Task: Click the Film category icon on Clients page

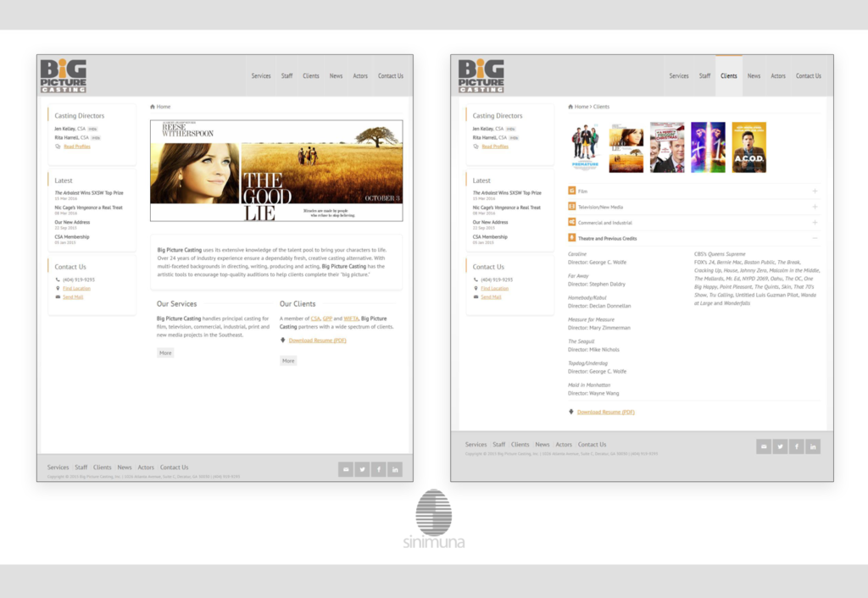Action: (x=572, y=191)
